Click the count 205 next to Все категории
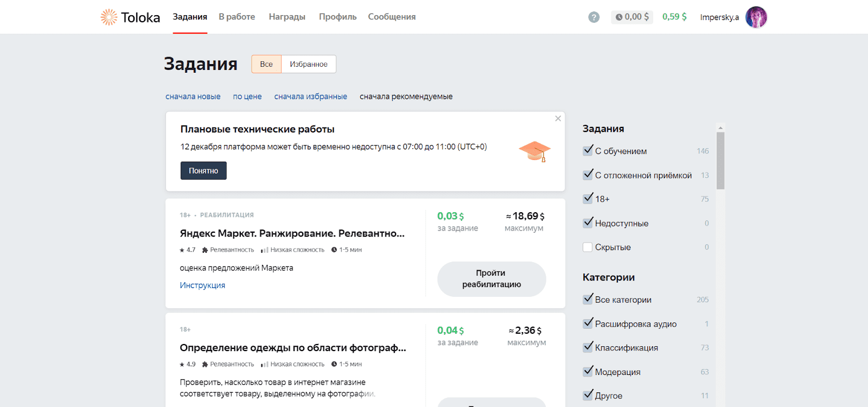Screen dimensions: 868x407 (x=703, y=300)
